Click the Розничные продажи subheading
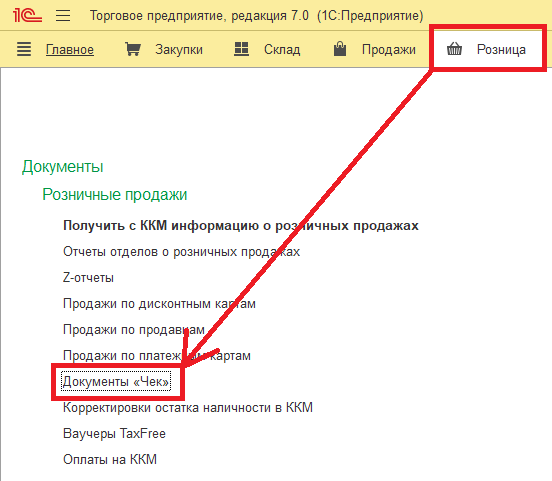 (x=115, y=194)
